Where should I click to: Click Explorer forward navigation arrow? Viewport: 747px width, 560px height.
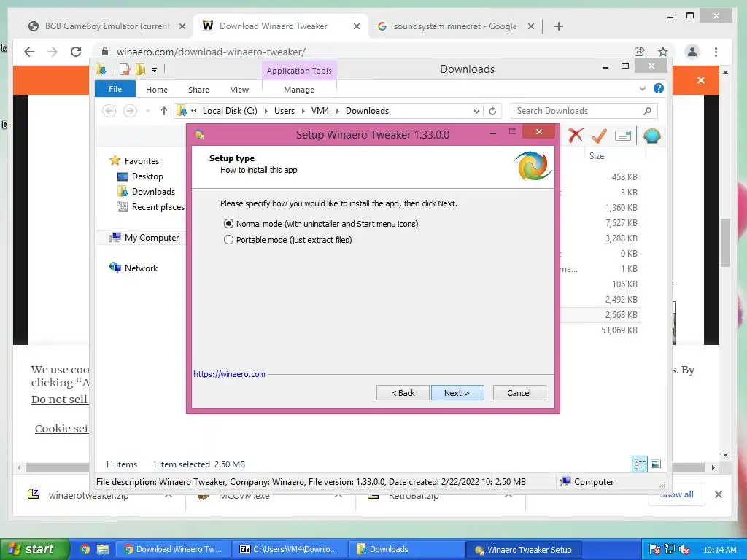130,111
